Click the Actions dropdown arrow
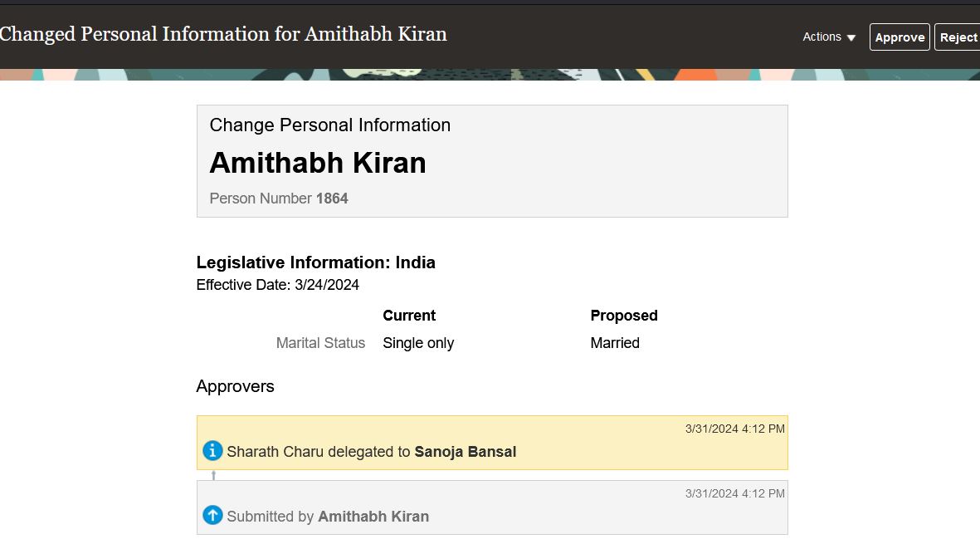The width and height of the screenshot is (980, 549). point(851,38)
